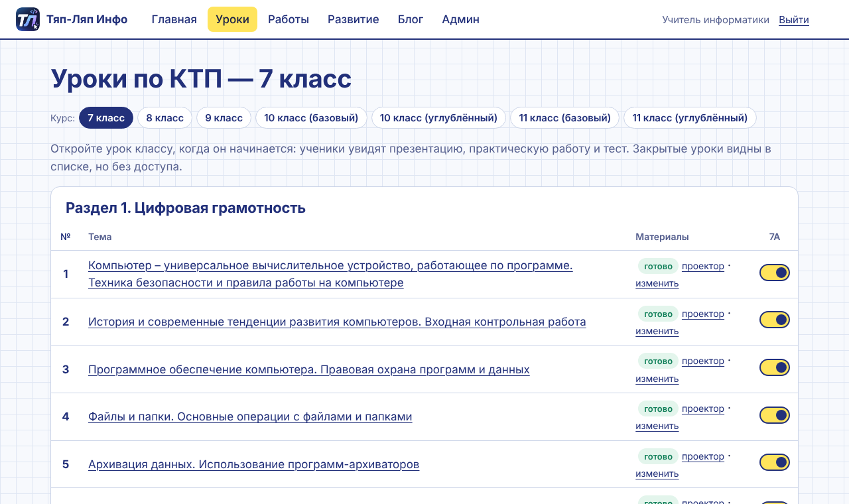
Task: Open the Админ section
Action: tap(461, 19)
